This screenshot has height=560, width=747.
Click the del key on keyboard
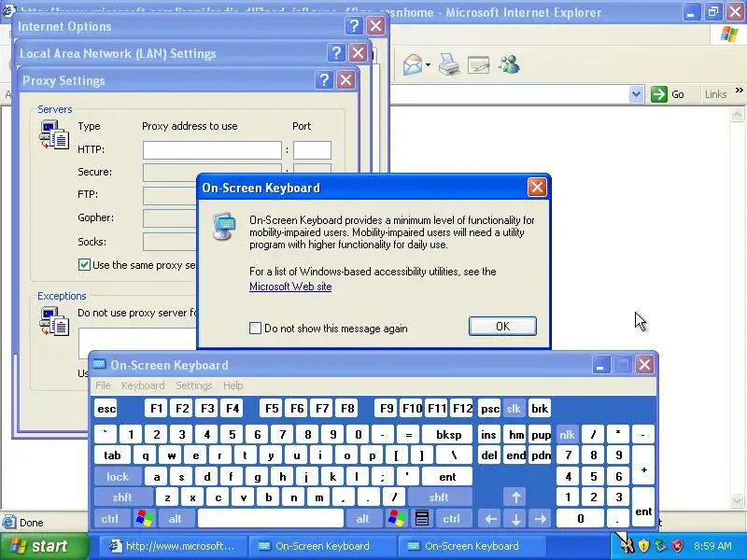click(x=489, y=455)
